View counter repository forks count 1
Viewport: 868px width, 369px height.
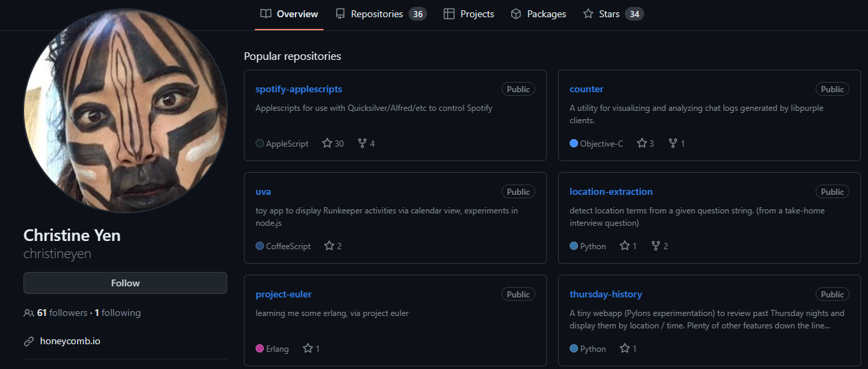(676, 143)
